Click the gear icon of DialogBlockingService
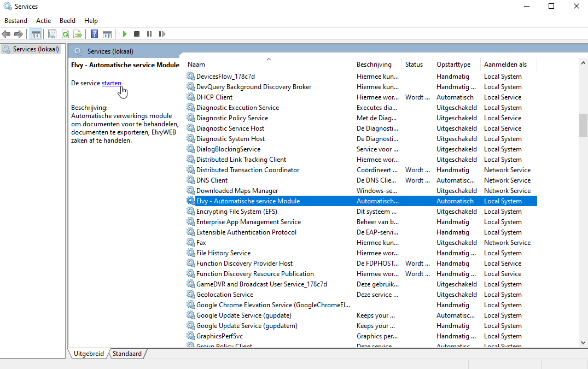The height and width of the screenshot is (369, 588). (191, 149)
